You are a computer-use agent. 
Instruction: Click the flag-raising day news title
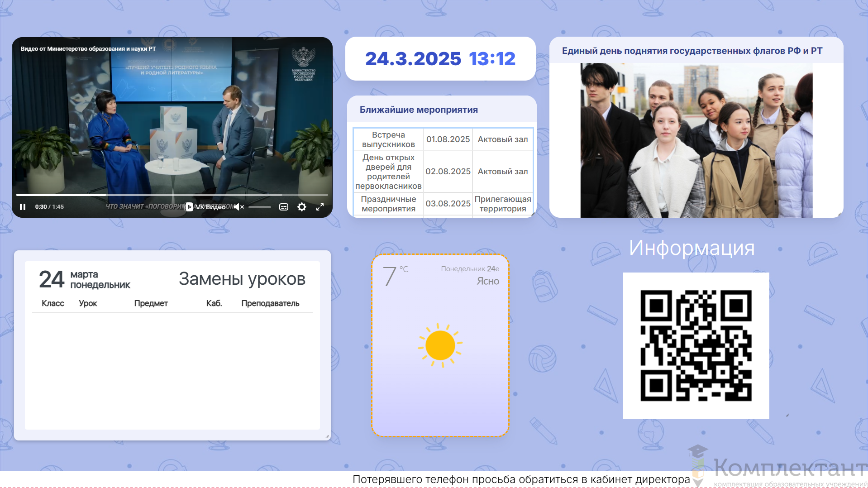[692, 51]
